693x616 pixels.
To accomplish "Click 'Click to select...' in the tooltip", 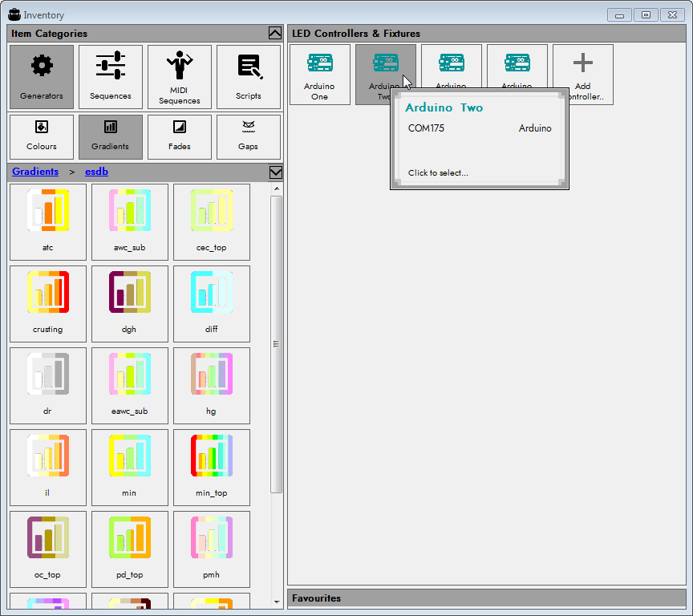I will point(438,172).
